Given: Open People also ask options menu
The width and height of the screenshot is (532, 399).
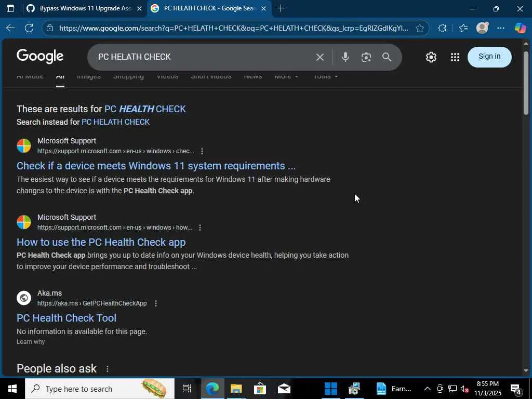Looking at the screenshot, I should [x=107, y=369].
